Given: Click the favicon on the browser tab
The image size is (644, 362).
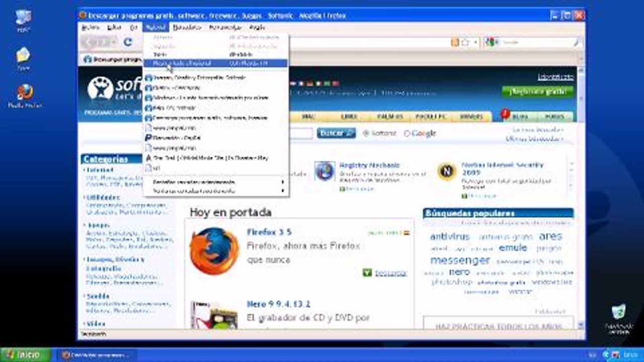Looking at the screenshot, I should [88, 59].
